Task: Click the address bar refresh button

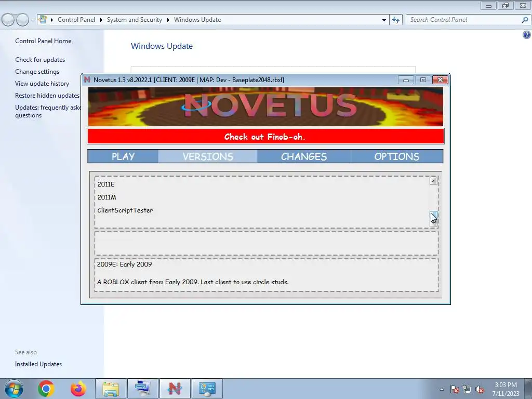Action: tap(395, 20)
